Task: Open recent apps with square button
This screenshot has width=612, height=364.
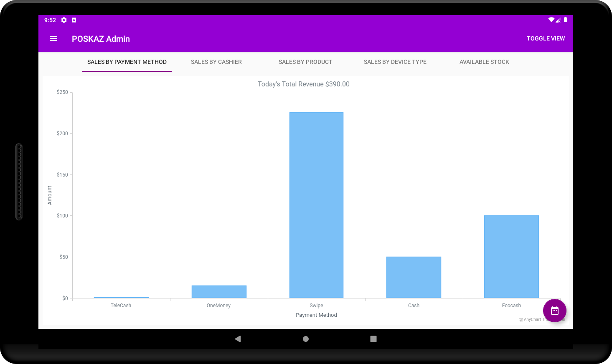Action: tap(373, 339)
